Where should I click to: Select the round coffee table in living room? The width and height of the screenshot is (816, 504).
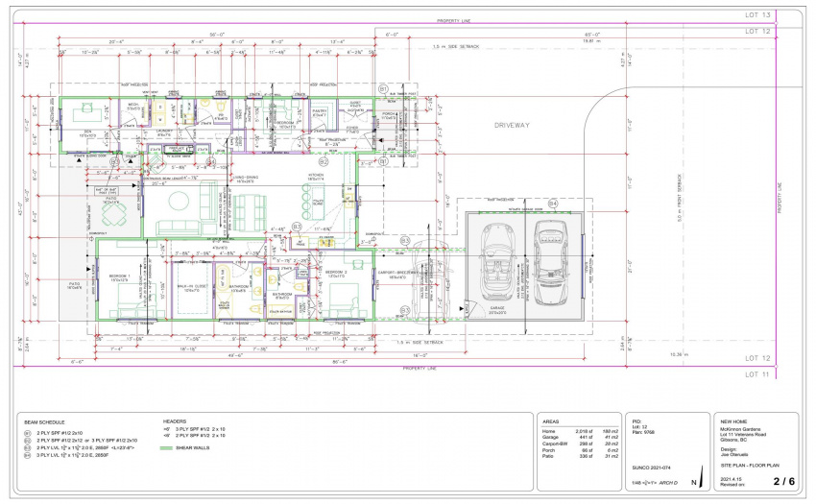pyautogui.click(x=178, y=203)
